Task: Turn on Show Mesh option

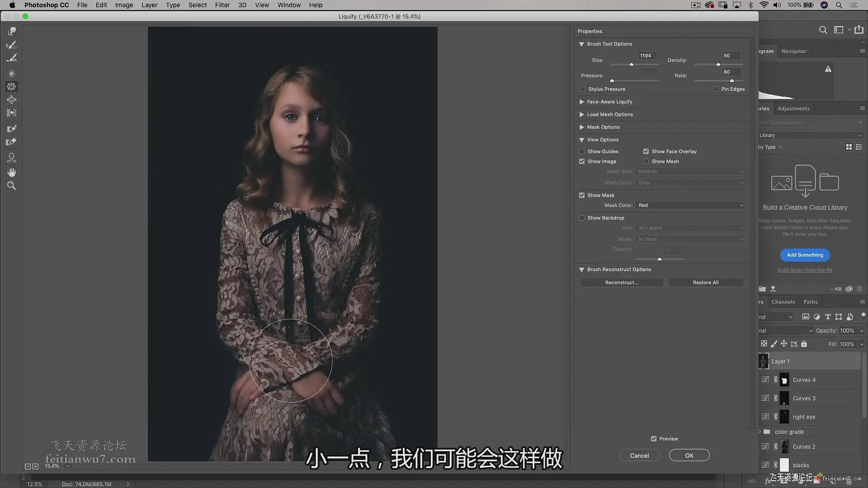Action: [646, 161]
